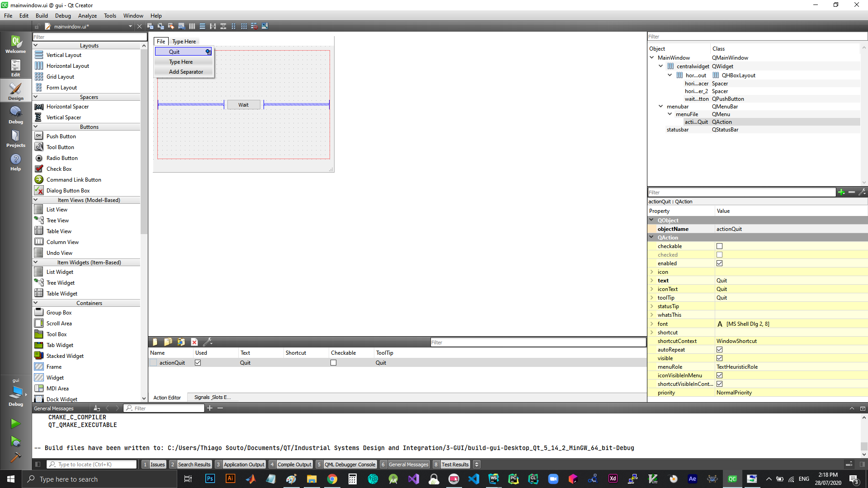The height and width of the screenshot is (488, 868).
Task: Click Lay Out Horizontally toolbar icon
Action: click(192, 26)
